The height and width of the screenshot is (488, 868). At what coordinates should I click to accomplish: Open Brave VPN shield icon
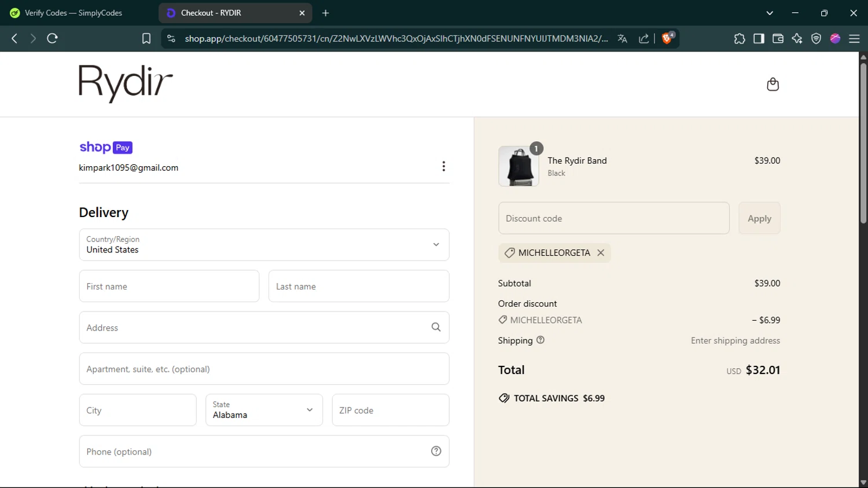(x=816, y=38)
